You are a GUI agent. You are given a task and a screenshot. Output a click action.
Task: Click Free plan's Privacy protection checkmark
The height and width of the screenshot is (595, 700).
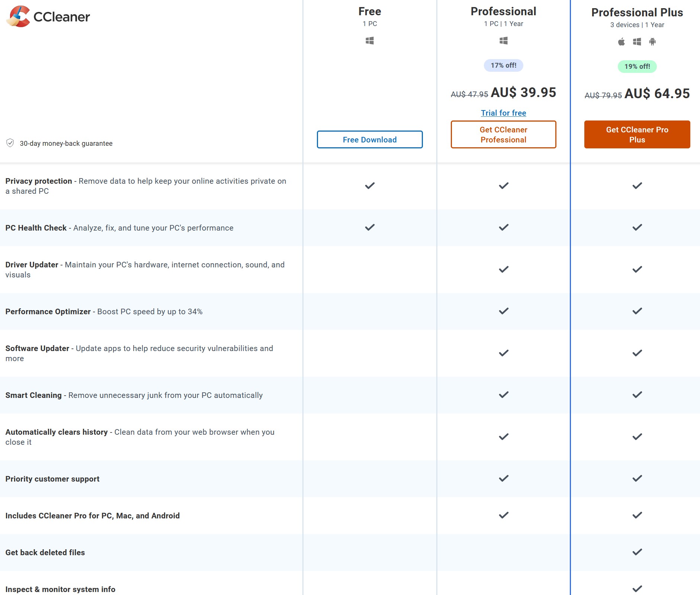tap(369, 186)
